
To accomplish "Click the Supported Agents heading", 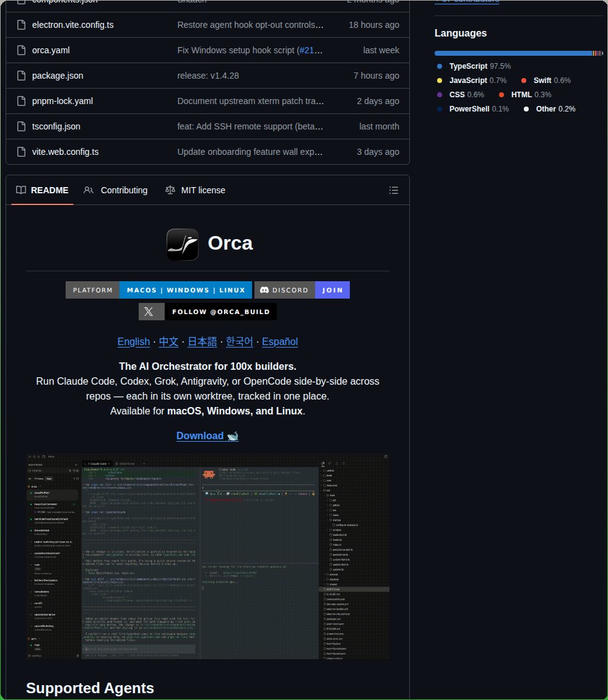I will point(90,688).
